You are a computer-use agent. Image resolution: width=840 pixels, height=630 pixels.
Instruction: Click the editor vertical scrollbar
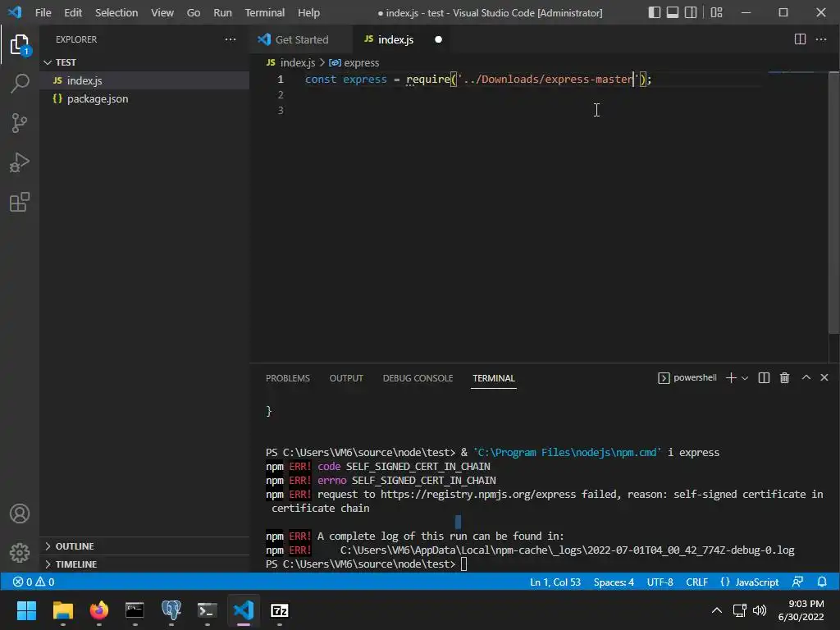point(833,203)
